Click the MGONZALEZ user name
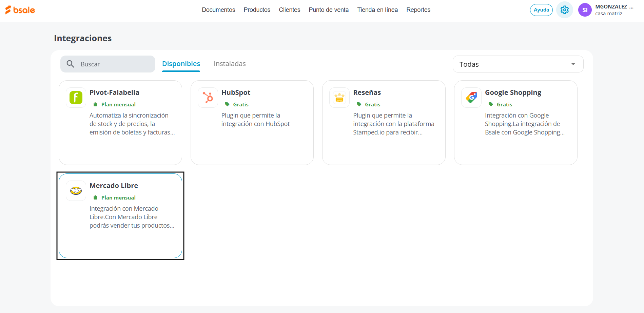Screen dimensions: 644x313 coord(614,7)
